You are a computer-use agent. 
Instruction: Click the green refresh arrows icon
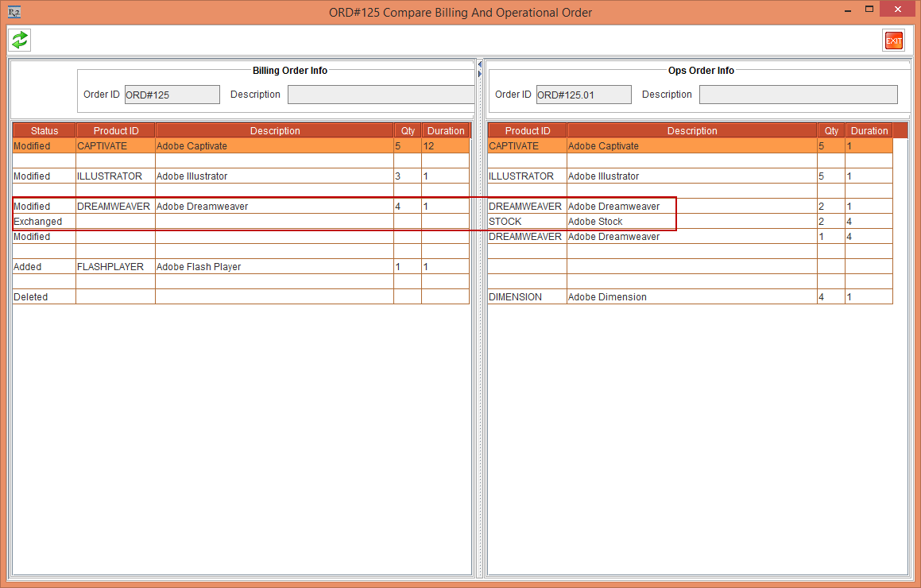20,40
